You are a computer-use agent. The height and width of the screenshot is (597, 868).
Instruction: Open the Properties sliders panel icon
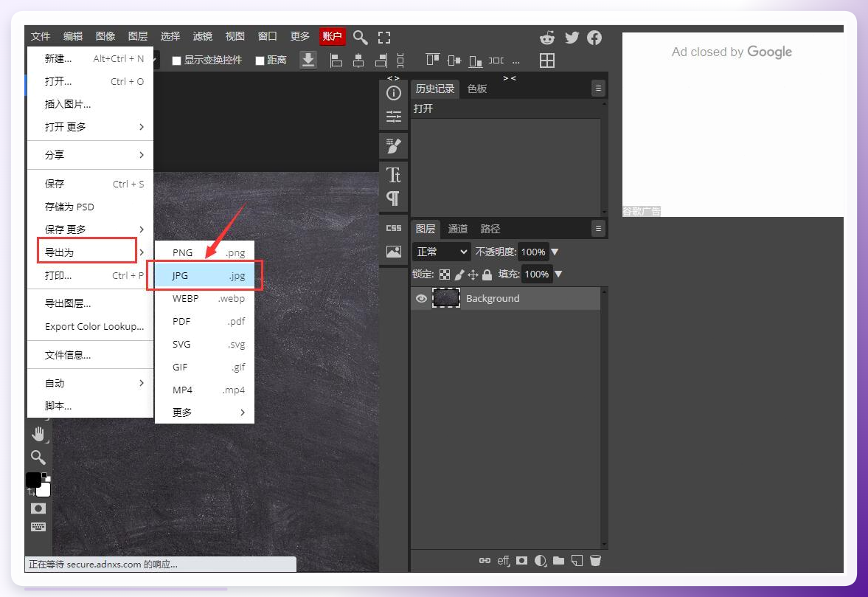(x=394, y=117)
